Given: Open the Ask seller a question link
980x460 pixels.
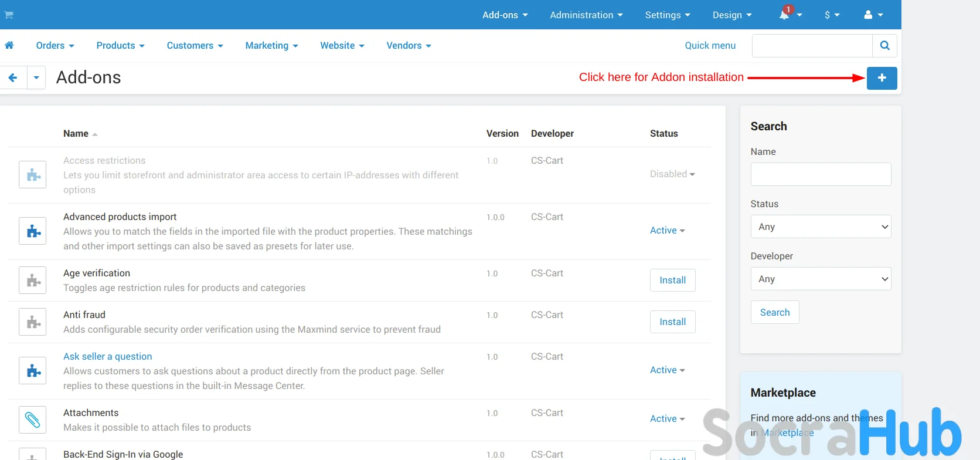Looking at the screenshot, I should pyautogui.click(x=108, y=356).
